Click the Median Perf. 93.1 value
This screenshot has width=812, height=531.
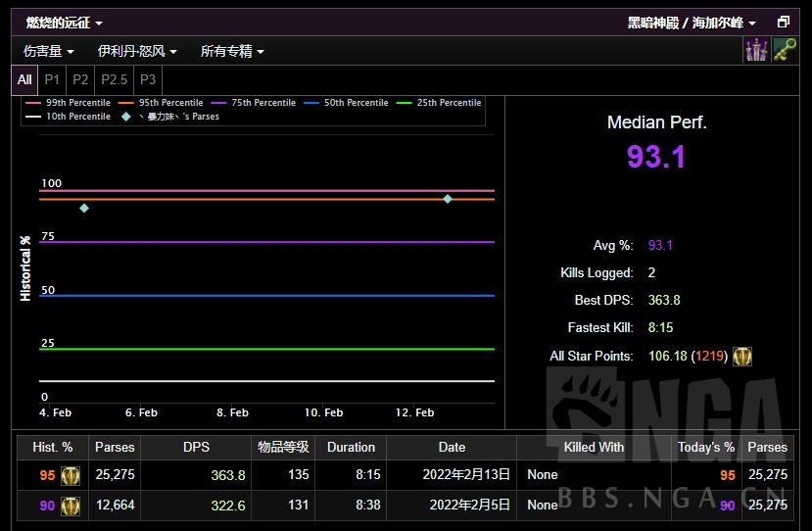click(x=656, y=157)
